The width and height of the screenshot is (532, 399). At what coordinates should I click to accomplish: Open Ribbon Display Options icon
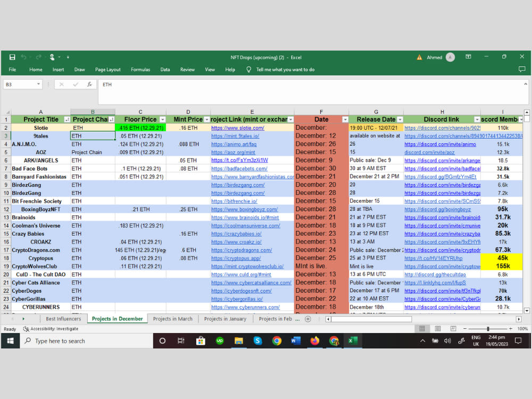468,57
